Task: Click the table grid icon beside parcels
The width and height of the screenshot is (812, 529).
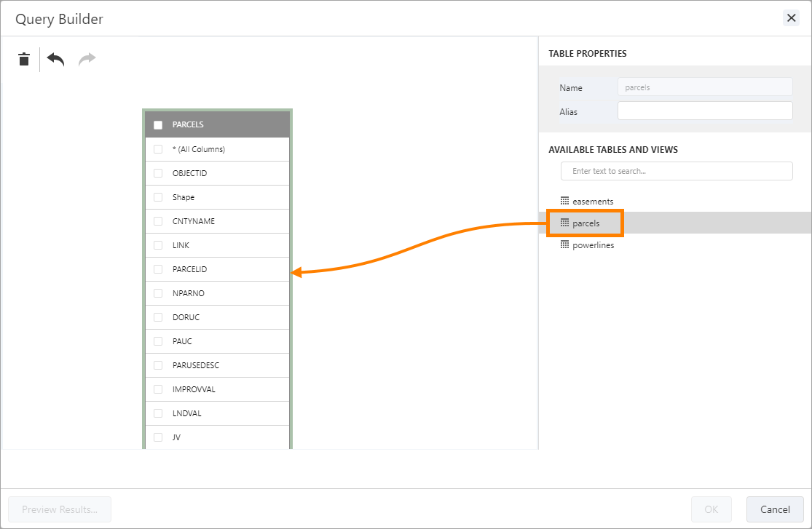Action: point(565,223)
